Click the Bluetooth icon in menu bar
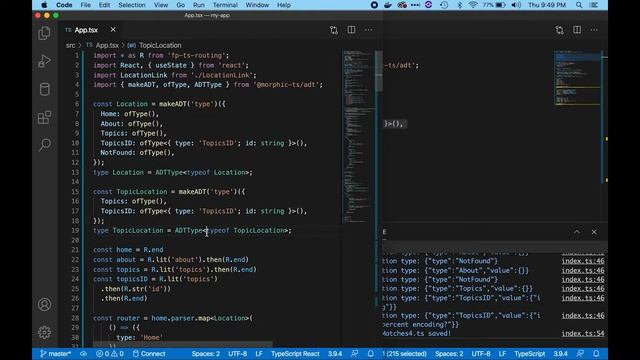 click(x=460, y=5)
